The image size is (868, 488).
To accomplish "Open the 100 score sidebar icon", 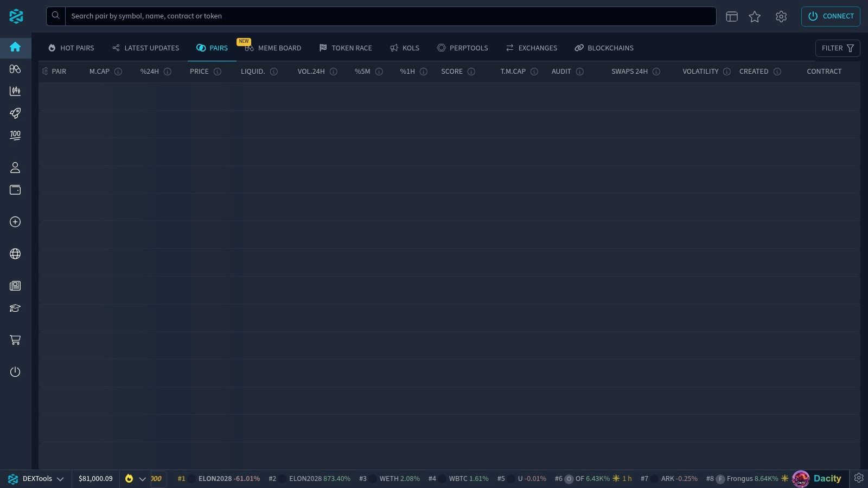I will point(15,136).
